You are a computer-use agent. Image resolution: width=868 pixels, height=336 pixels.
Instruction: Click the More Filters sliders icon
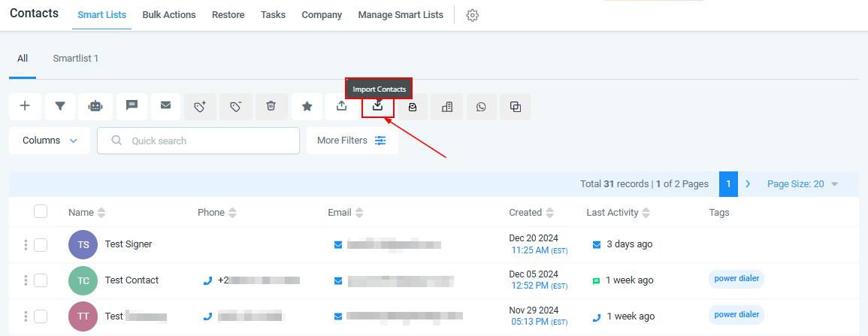click(x=380, y=141)
